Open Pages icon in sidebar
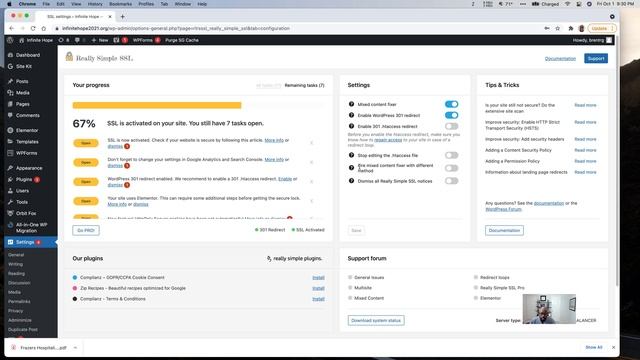 point(11,104)
